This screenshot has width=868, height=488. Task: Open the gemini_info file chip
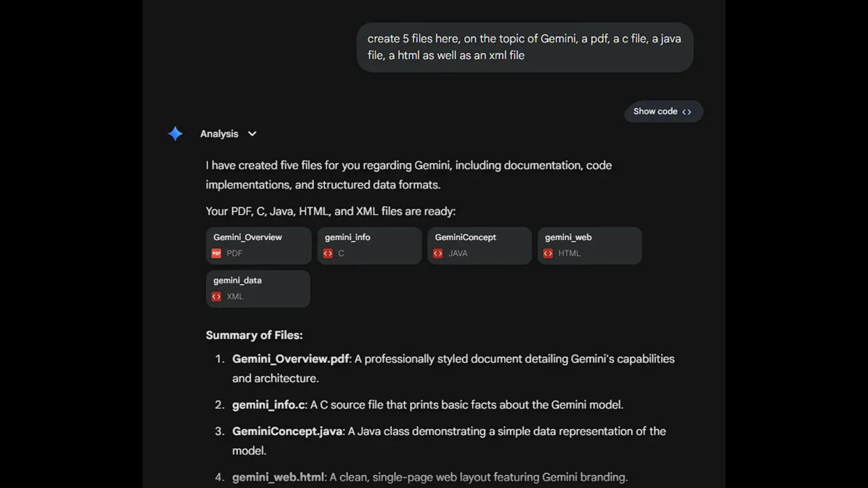[x=369, y=245]
